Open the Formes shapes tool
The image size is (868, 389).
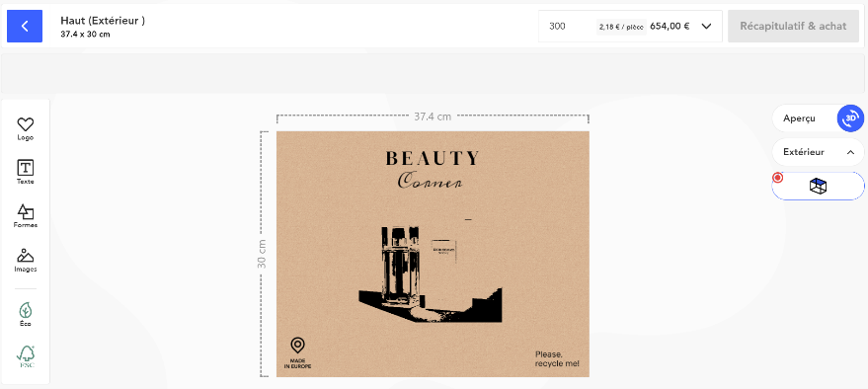click(x=26, y=216)
